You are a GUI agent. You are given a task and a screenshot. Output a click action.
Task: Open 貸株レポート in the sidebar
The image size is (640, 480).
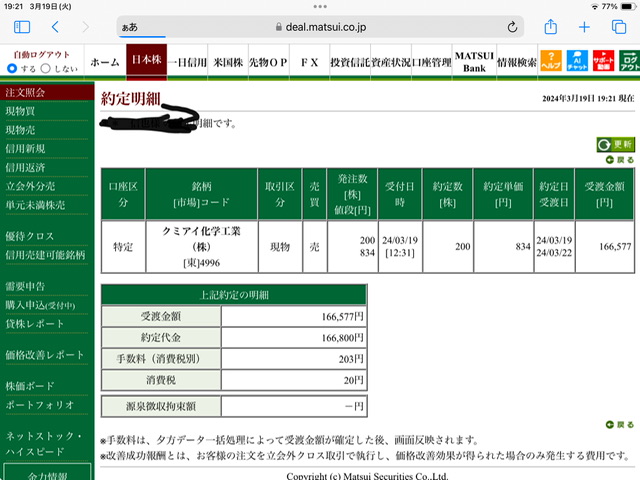[x=35, y=324]
